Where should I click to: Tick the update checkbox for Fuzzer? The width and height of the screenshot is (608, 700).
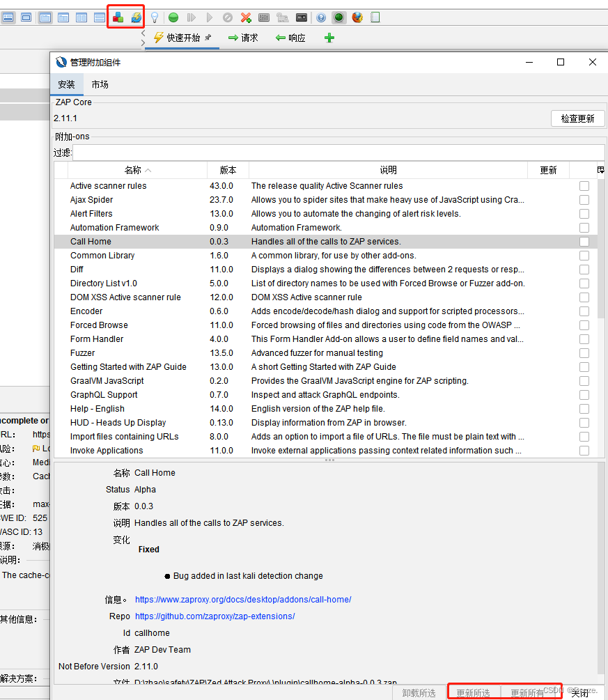[584, 352]
